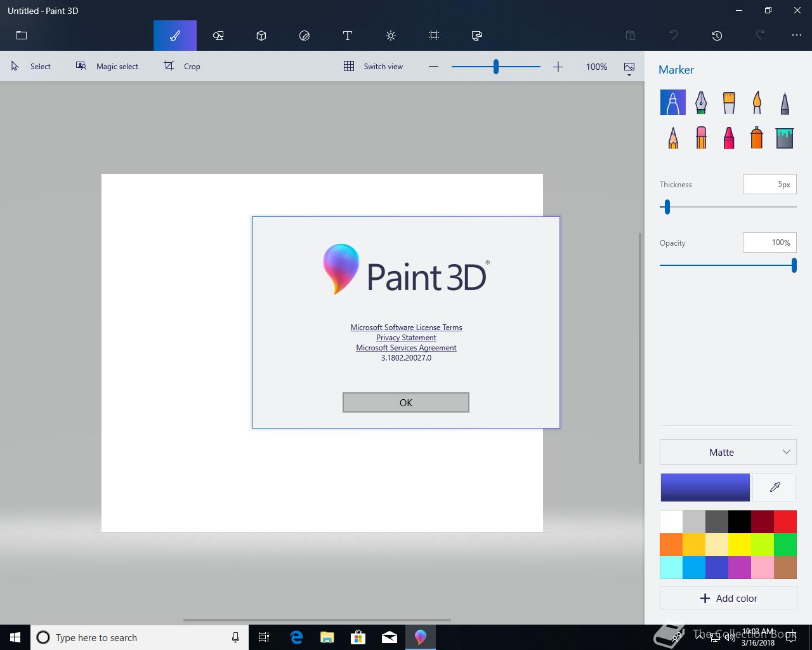This screenshot has width=812, height=650.
Task: Select the Oil brush tool
Action: (729, 102)
